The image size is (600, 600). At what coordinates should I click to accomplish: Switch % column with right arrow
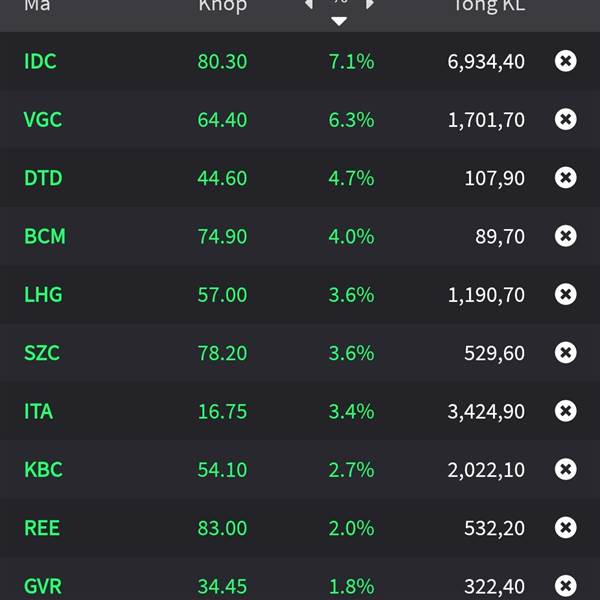[370, 4]
